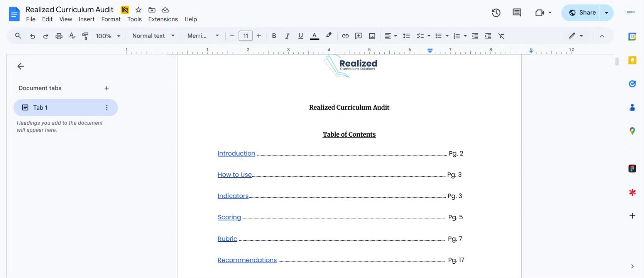
Task: Open the Insert menu
Action: pos(86,19)
